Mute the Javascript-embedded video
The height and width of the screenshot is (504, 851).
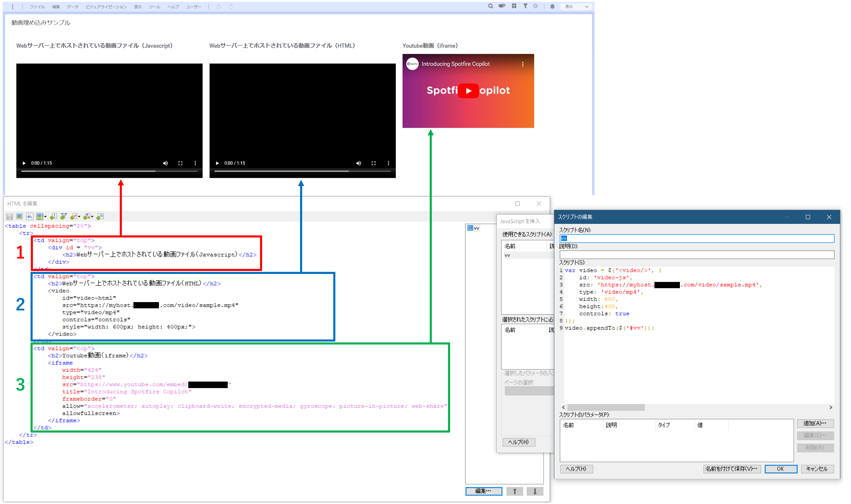[x=165, y=163]
